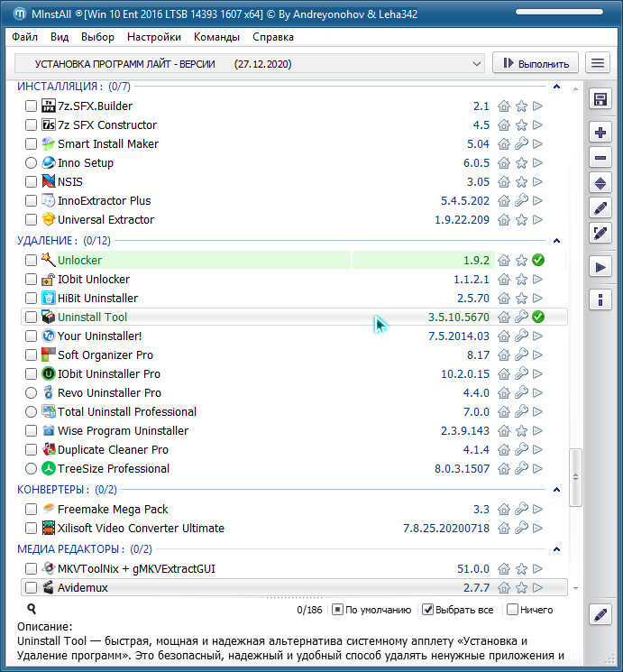Click key icon for Revo Uninstaller Pro
The image size is (623, 672).
521,392
